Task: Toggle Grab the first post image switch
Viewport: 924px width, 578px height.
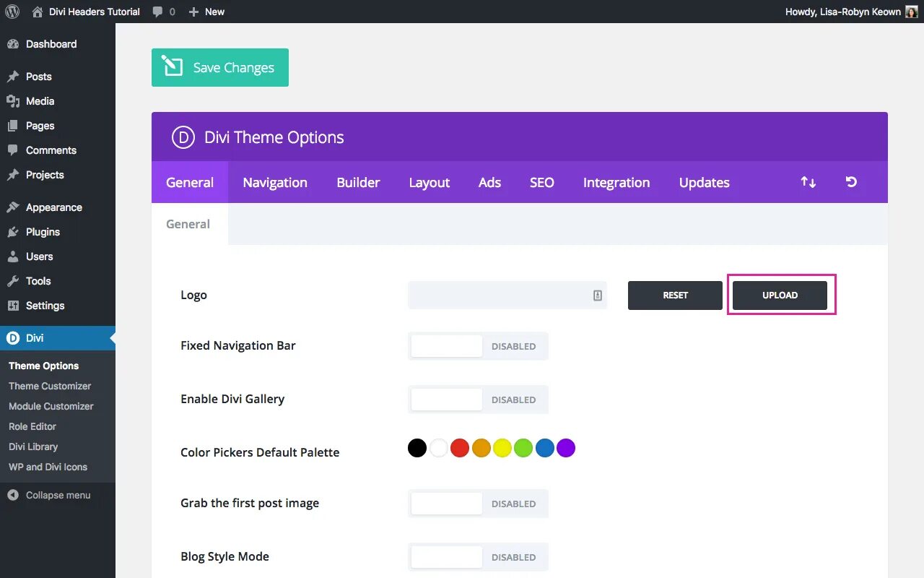Action: [478, 504]
